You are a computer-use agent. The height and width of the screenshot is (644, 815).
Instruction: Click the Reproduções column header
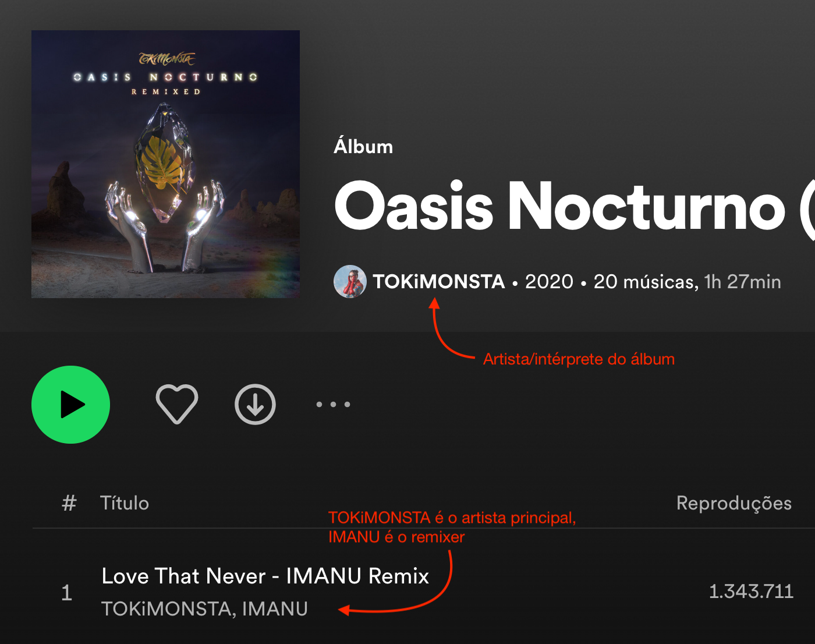(734, 503)
